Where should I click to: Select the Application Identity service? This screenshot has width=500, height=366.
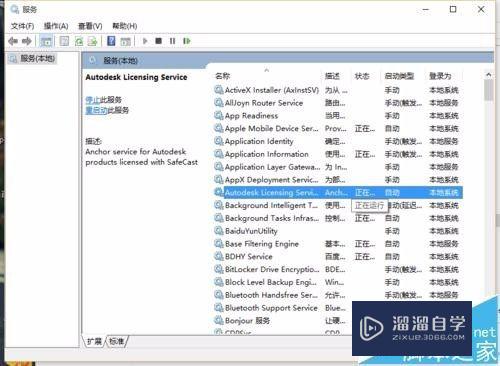(337, 141)
